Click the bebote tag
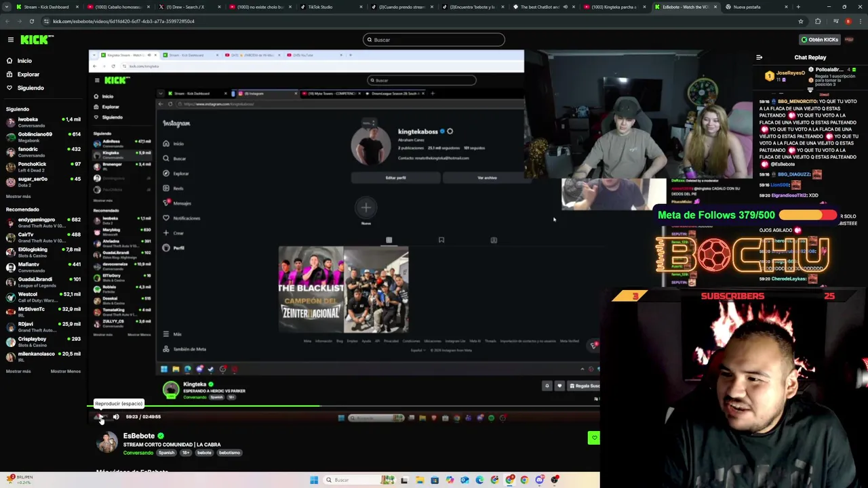This screenshot has width=868, height=488. coord(204,453)
